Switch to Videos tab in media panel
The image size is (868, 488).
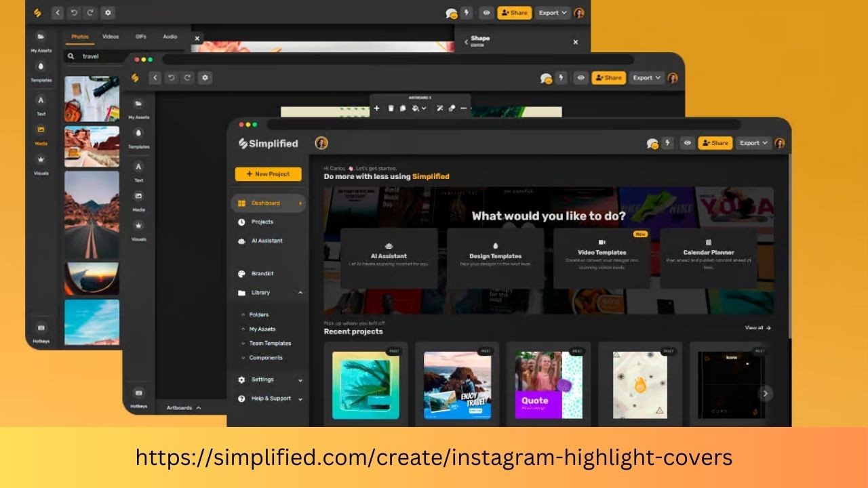tap(111, 37)
